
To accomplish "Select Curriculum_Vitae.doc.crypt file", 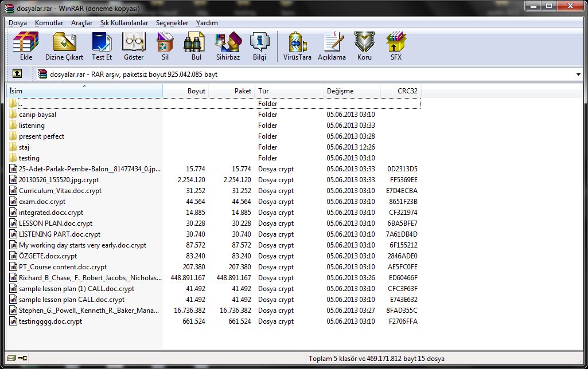I will (60, 191).
